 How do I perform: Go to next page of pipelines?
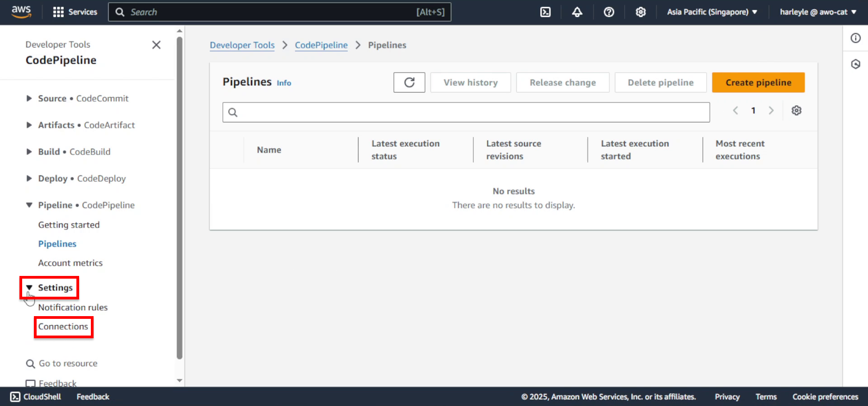(x=771, y=111)
